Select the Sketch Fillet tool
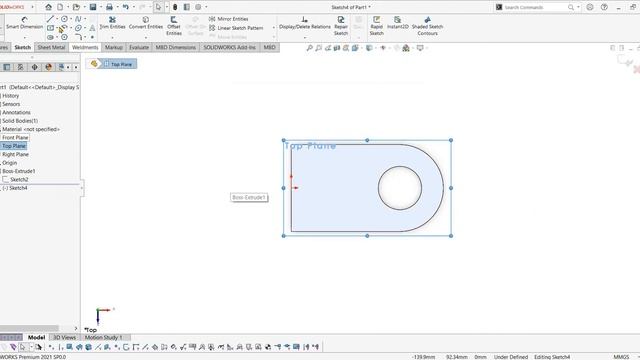Screen dimensions: 640x360 coord(78,37)
